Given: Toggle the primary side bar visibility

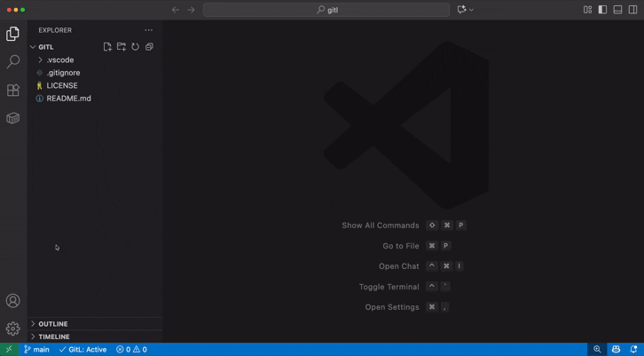Looking at the screenshot, I should (602, 10).
